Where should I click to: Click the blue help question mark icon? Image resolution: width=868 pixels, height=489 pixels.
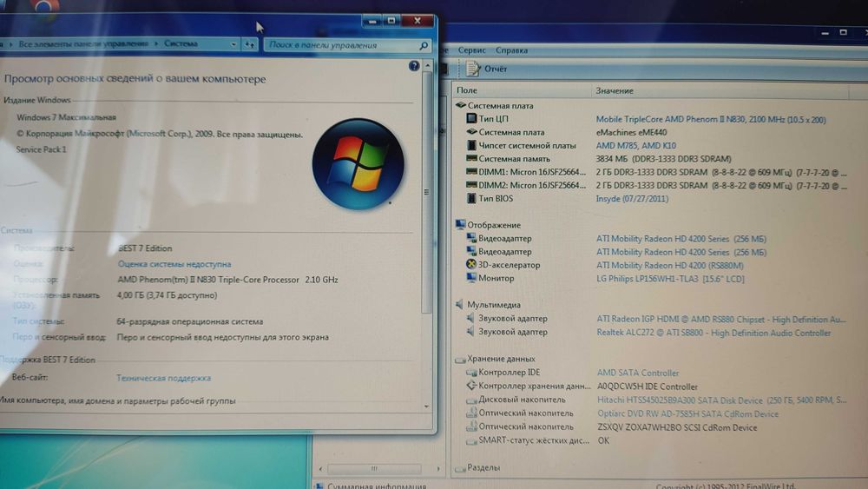[x=413, y=66]
